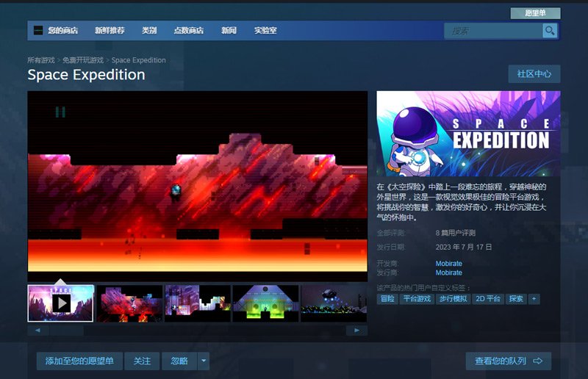588x379 pixels.
Task: Open 所有游戏 breadcrumb link
Action: point(41,60)
